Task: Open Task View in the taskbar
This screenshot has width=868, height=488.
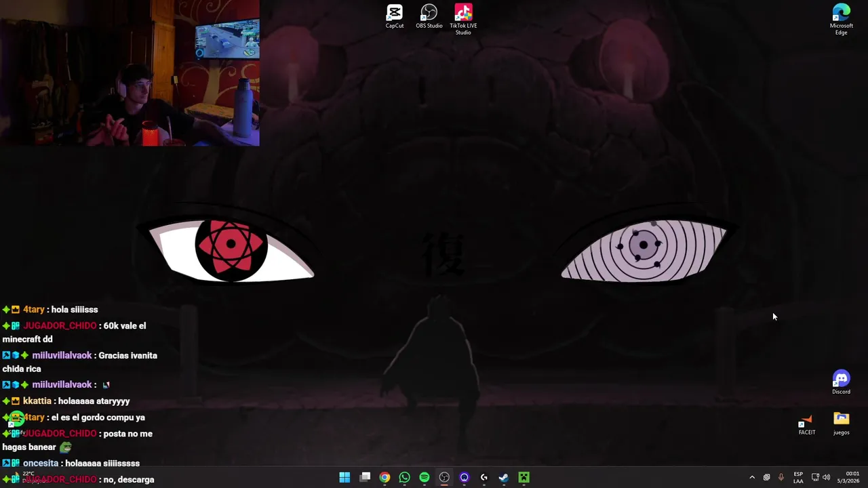Action: 365,478
